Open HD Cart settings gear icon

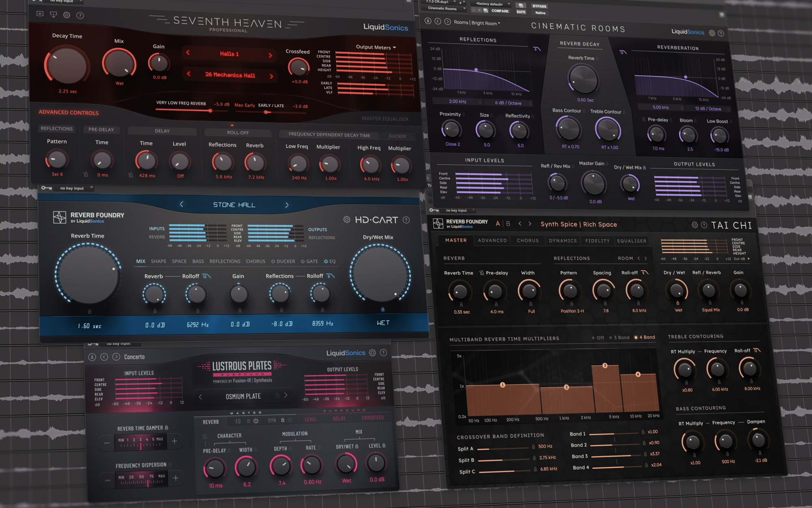tap(347, 219)
